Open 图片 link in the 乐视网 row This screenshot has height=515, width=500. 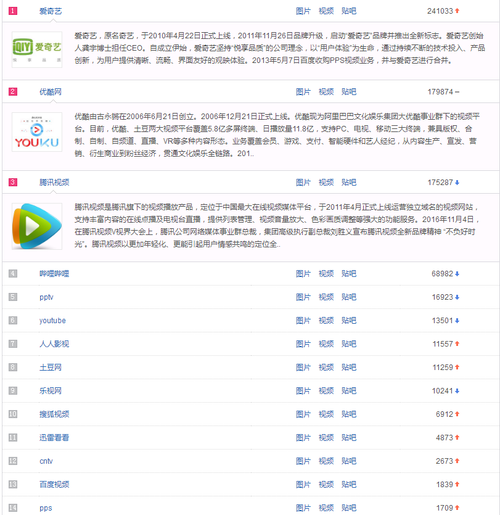[x=303, y=391]
